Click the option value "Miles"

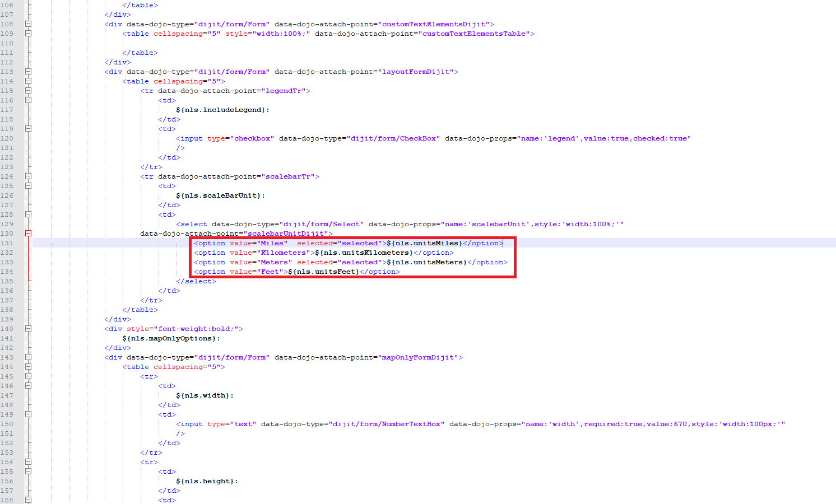tap(272, 243)
